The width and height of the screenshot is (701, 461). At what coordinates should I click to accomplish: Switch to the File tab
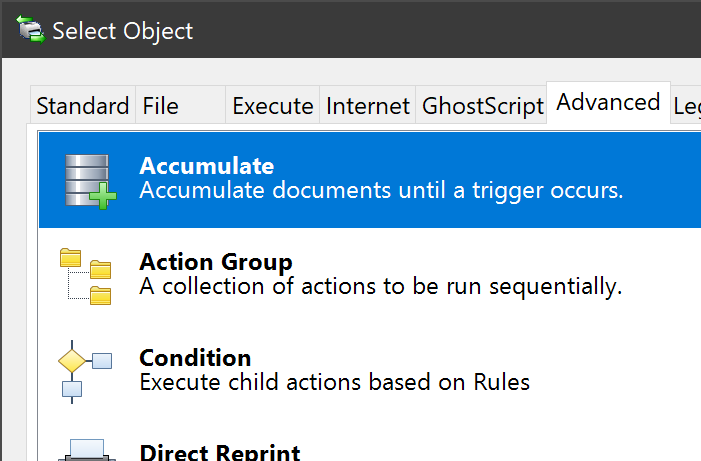(x=161, y=106)
